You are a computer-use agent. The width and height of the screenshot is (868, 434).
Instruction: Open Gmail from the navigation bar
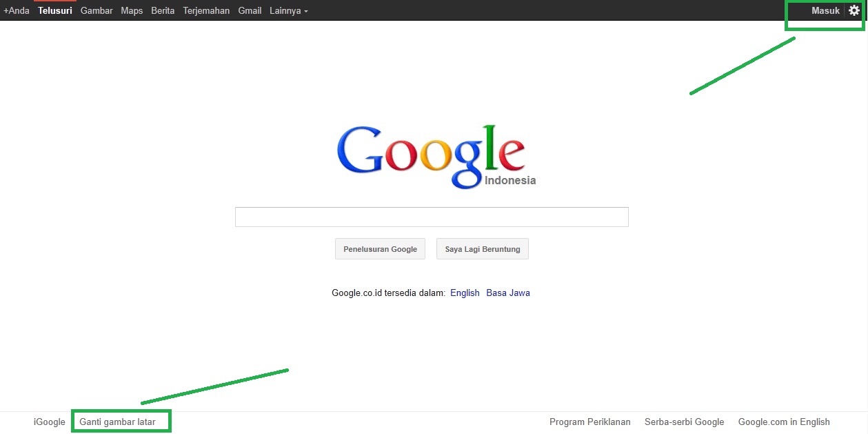click(x=249, y=10)
